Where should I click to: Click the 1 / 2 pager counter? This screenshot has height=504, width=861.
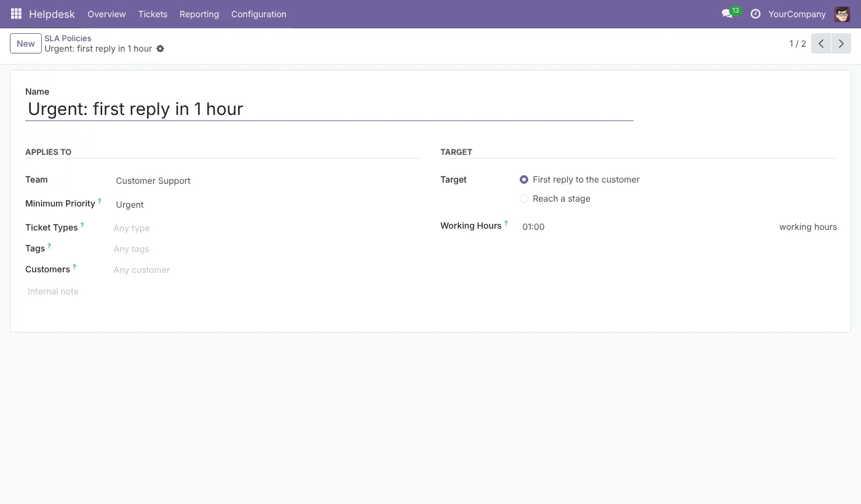point(798,44)
